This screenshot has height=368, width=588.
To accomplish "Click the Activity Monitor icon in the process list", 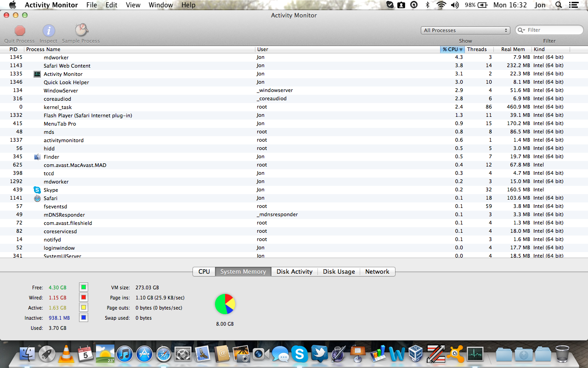I will (37, 74).
